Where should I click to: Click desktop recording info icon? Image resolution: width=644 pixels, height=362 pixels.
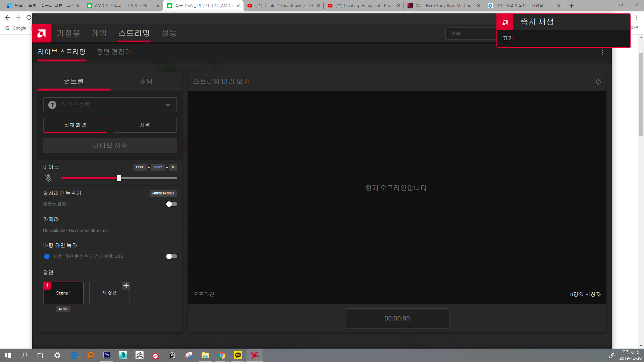pos(47,256)
